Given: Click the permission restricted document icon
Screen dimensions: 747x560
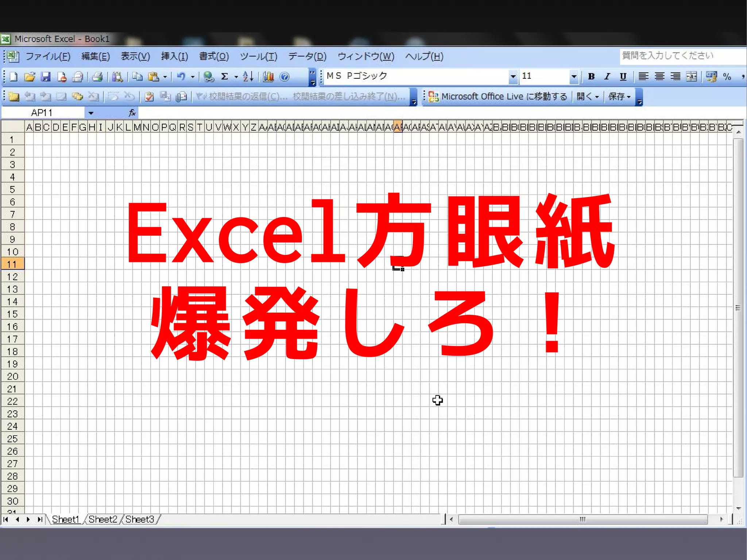Looking at the screenshot, I should 62,77.
